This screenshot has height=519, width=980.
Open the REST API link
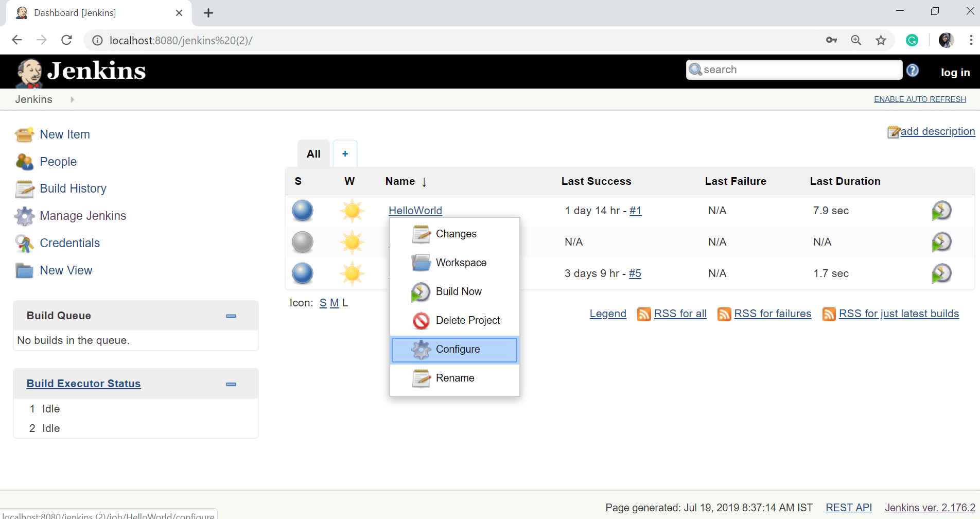point(849,508)
